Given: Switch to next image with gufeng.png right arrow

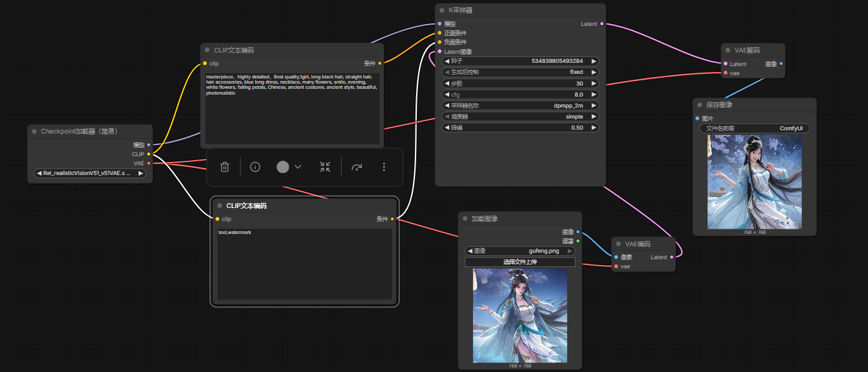Looking at the screenshot, I should (x=570, y=251).
